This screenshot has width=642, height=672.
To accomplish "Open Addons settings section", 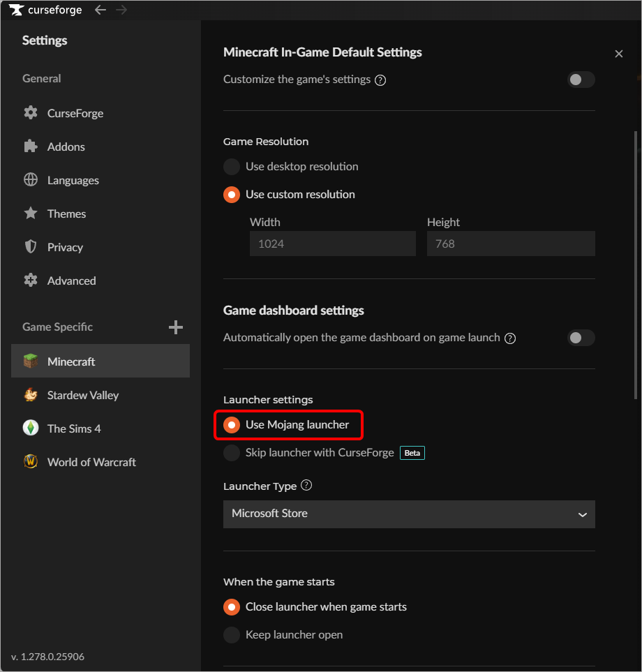I will (100, 147).
